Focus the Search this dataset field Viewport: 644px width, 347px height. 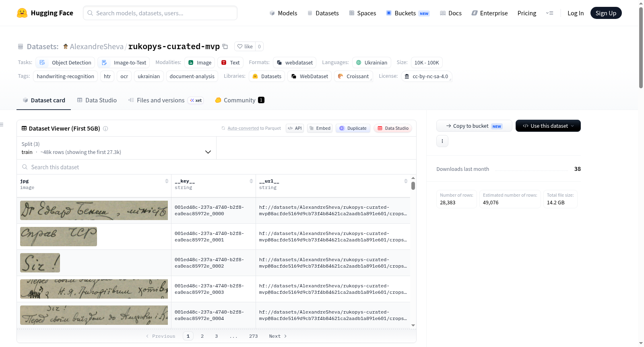[217, 167]
